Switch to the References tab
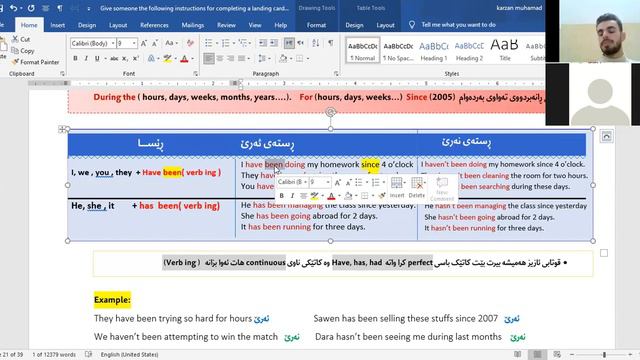The height and width of the screenshot is (360, 640). click(154, 25)
